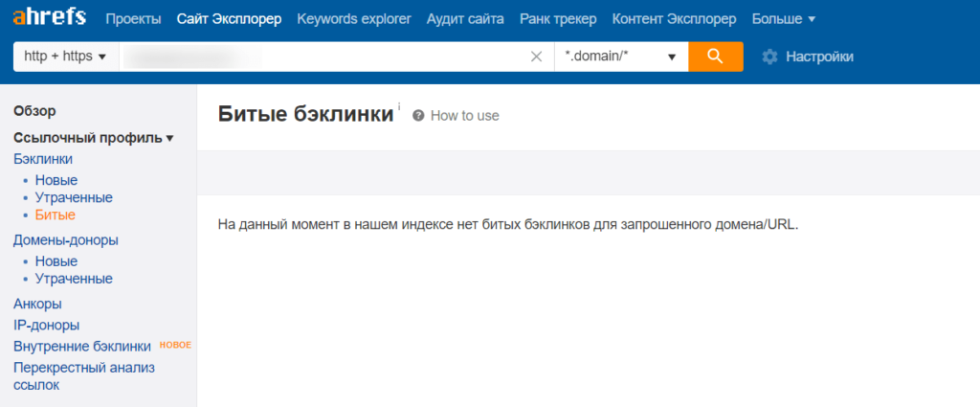980x407 pixels.
Task: Click the Битые бэклинки page heading
Action: click(x=306, y=115)
